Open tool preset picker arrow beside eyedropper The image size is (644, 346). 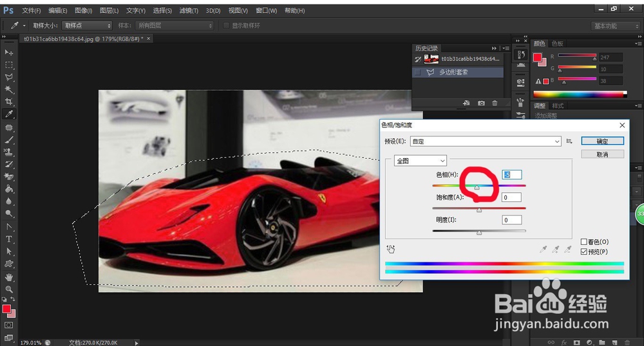pyautogui.click(x=24, y=26)
